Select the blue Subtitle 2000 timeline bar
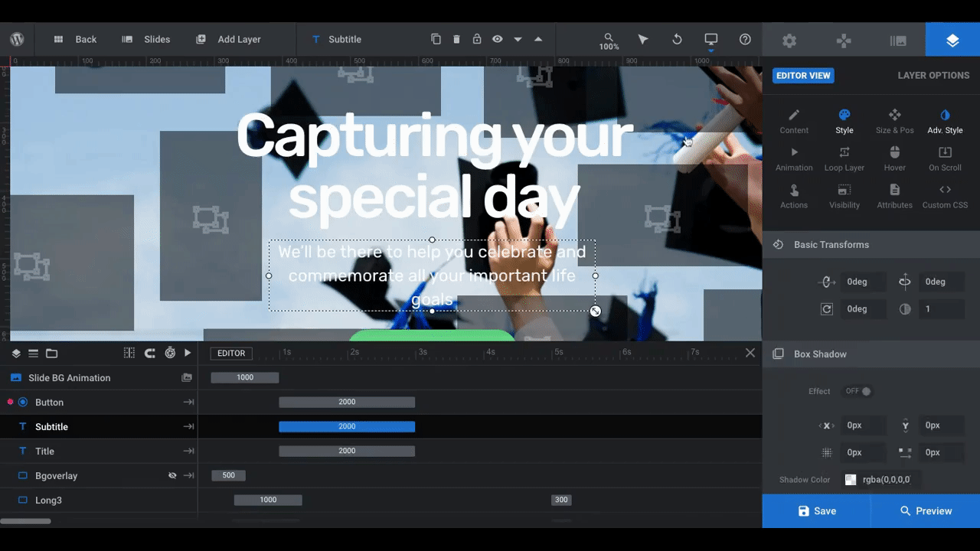The image size is (980, 551). (x=347, y=426)
